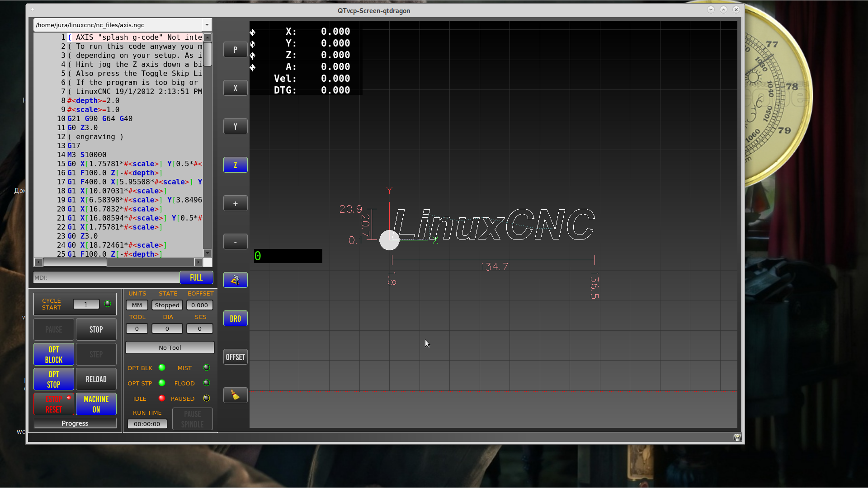Click the TOOL number 0 field
The width and height of the screenshot is (868, 488).
pos(137,328)
